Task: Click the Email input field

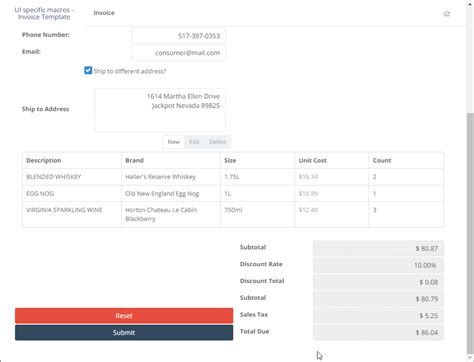Action: (179, 53)
